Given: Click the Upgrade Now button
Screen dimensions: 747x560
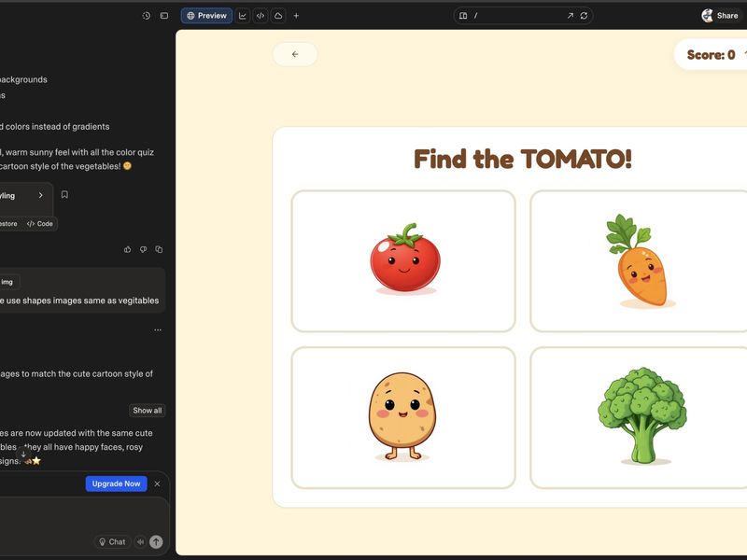Looking at the screenshot, I should 116,483.
